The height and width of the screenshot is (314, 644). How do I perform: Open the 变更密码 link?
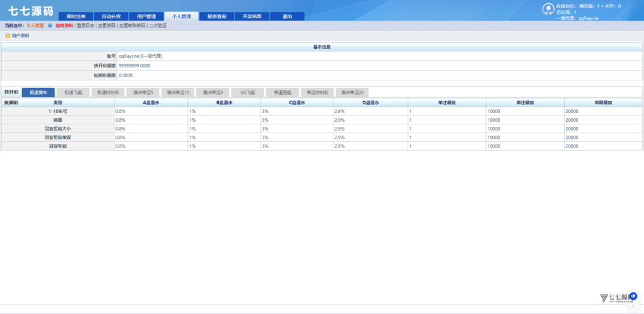coord(106,26)
